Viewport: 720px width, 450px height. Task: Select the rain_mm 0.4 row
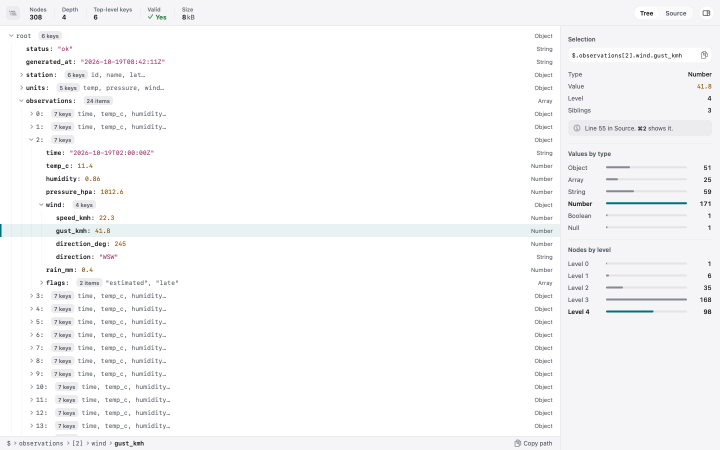tap(280, 270)
